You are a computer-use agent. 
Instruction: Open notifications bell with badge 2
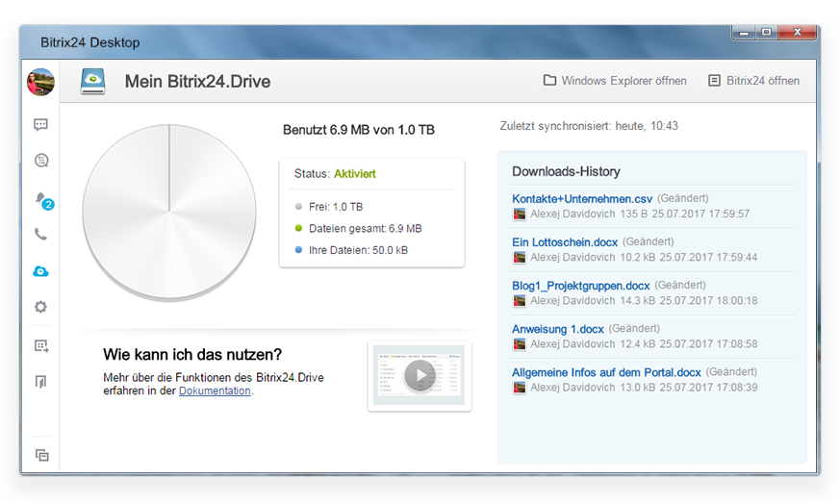coord(43,200)
